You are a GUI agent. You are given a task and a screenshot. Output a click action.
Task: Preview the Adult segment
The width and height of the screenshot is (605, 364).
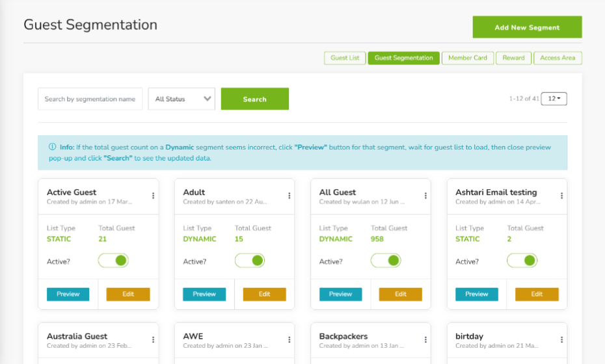pos(204,294)
